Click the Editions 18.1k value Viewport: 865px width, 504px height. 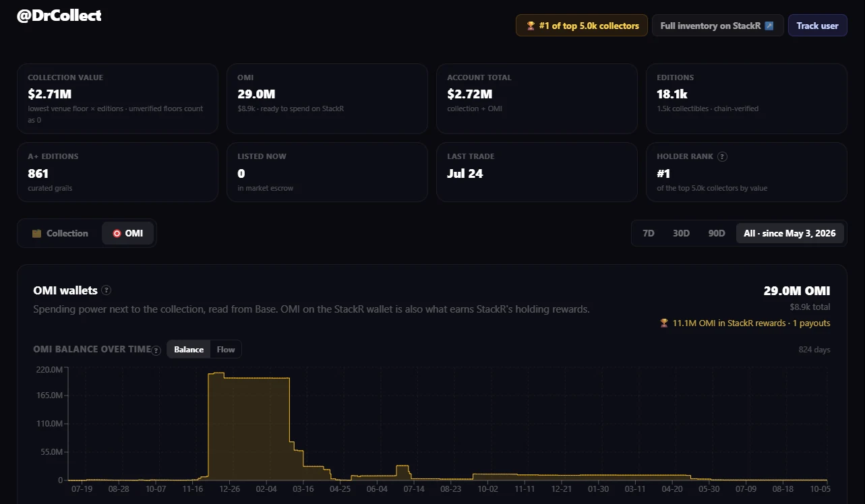click(x=672, y=94)
